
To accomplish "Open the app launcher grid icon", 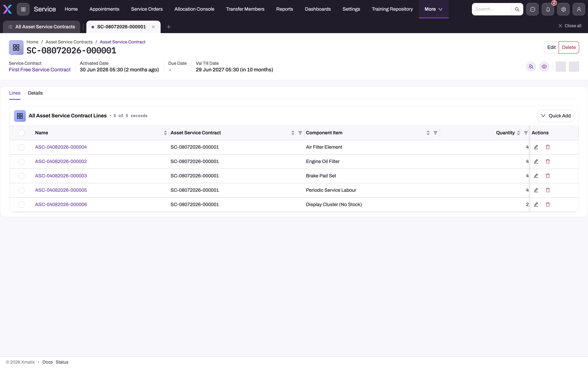I will [x=23, y=9].
